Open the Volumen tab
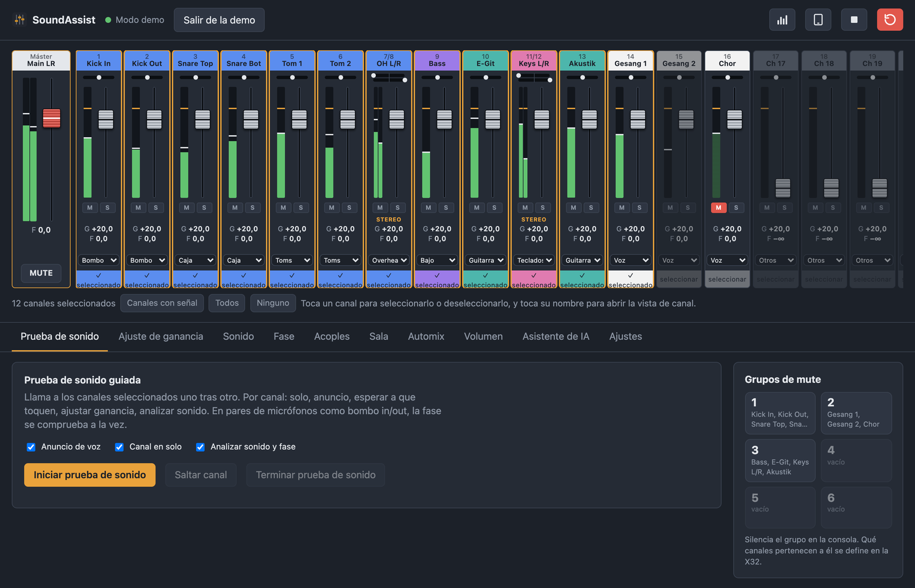Viewport: 915px width, 588px height. click(x=483, y=337)
